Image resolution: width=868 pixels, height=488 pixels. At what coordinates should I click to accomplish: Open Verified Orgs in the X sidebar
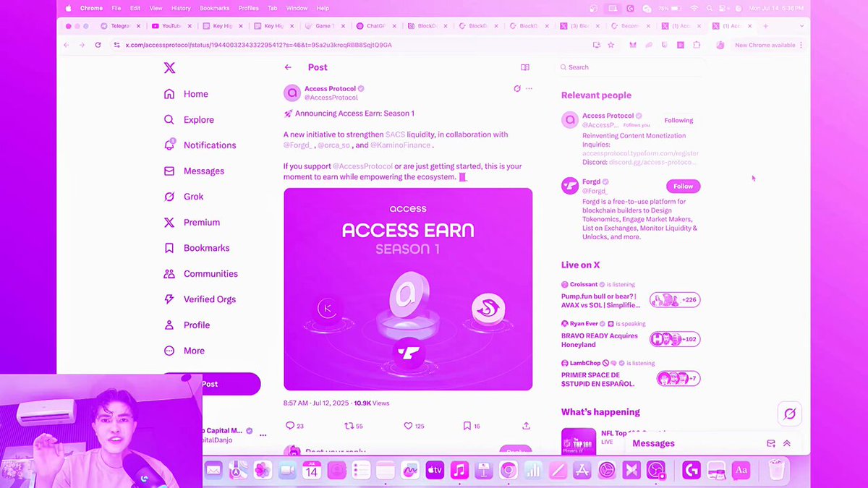[x=200, y=299]
